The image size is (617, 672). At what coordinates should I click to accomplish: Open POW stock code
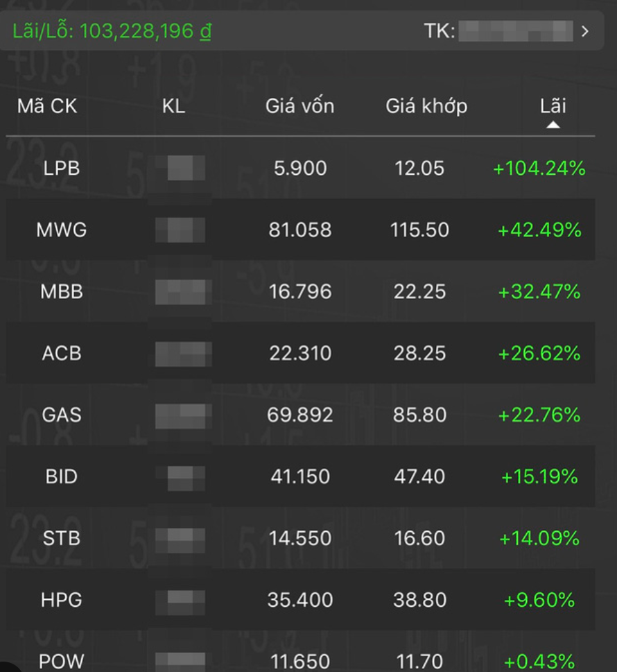click(62, 661)
